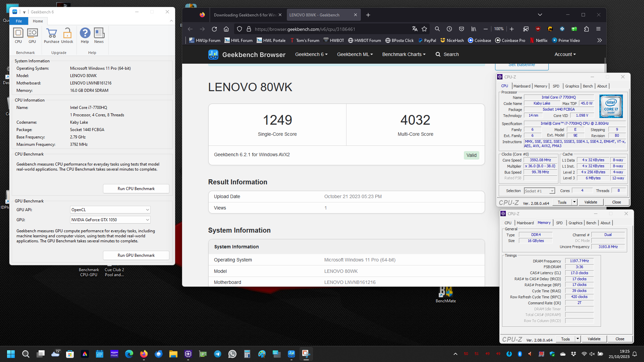Image resolution: width=644 pixels, height=362 pixels.
Task: Switch to Graphics tab in upper CPU-Z window
Action: tap(572, 86)
